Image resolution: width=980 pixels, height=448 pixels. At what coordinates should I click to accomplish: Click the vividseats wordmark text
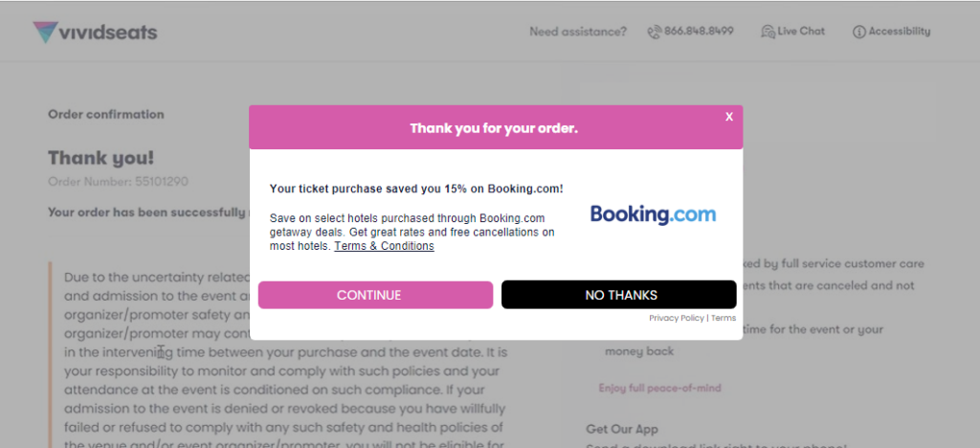[x=109, y=33]
